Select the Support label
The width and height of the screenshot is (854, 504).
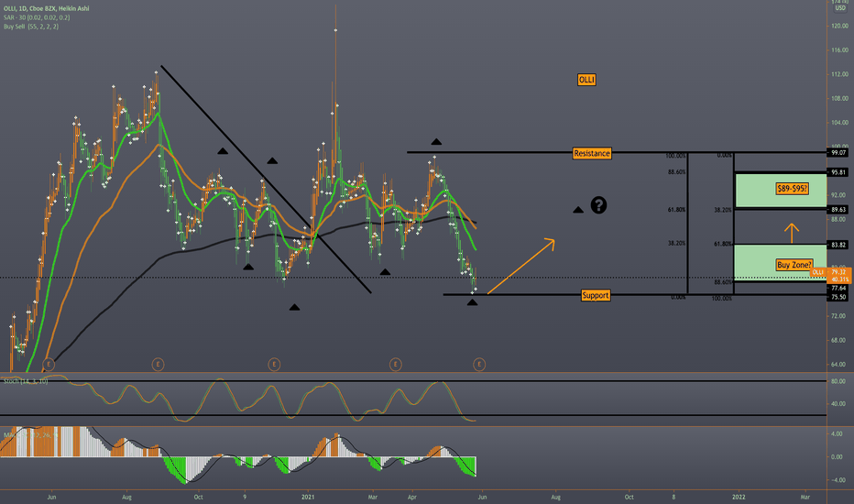coord(596,295)
